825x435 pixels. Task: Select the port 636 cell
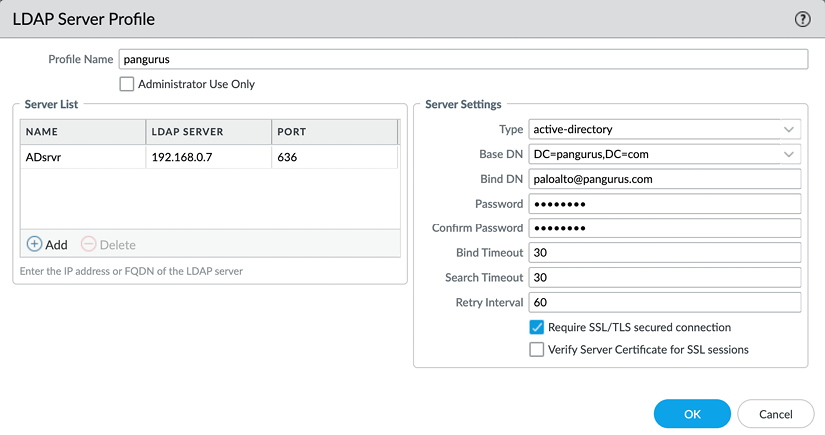tap(335, 157)
